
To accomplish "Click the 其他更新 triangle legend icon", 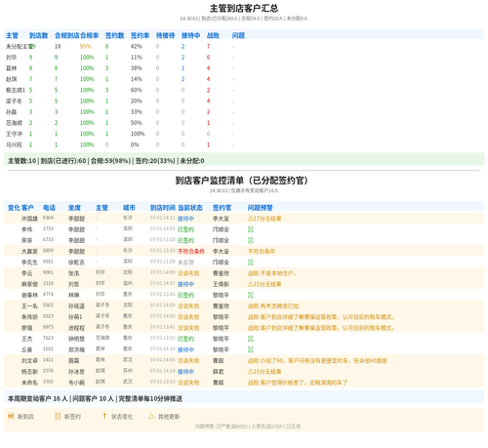I will tap(151, 416).
